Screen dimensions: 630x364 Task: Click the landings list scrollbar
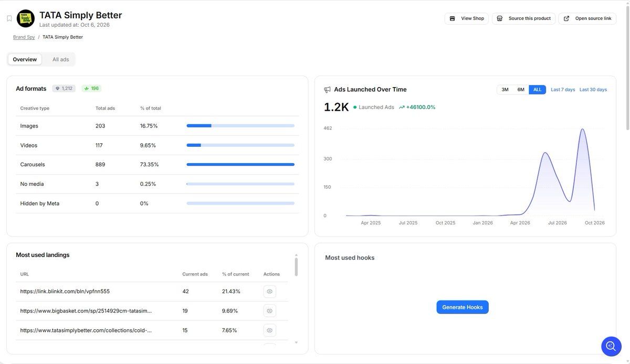click(x=296, y=266)
